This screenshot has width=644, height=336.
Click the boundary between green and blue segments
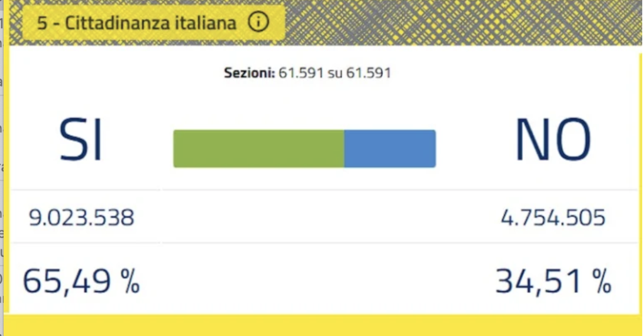[x=344, y=149]
